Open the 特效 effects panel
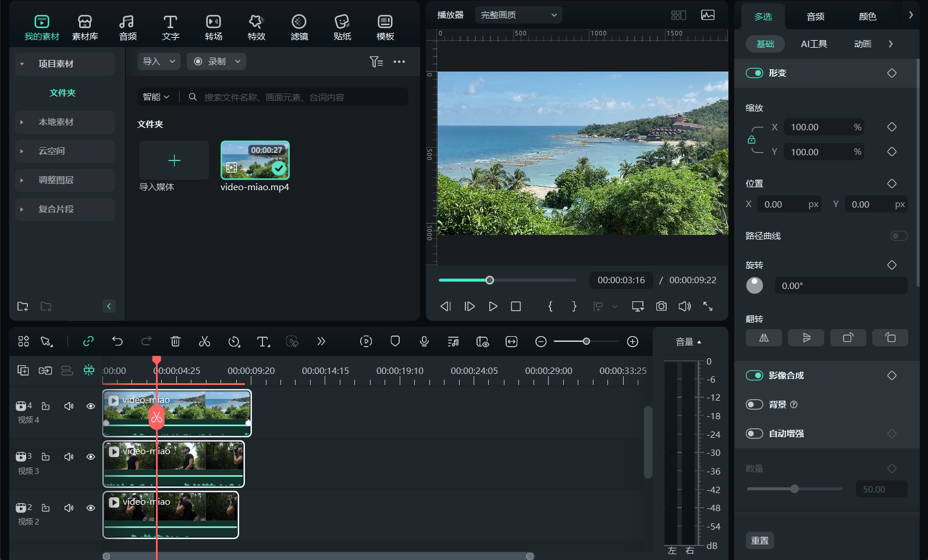This screenshot has height=560, width=928. (256, 27)
